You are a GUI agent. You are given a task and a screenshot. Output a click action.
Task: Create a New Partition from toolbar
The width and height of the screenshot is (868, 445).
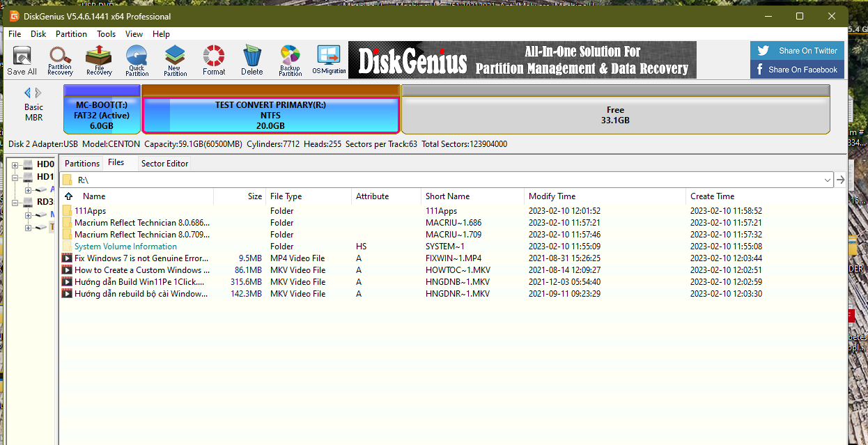point(175,61)
